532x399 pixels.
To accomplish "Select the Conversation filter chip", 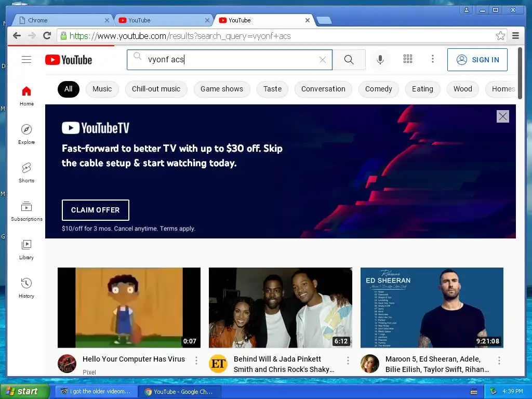I will click(x=323, y=89).
